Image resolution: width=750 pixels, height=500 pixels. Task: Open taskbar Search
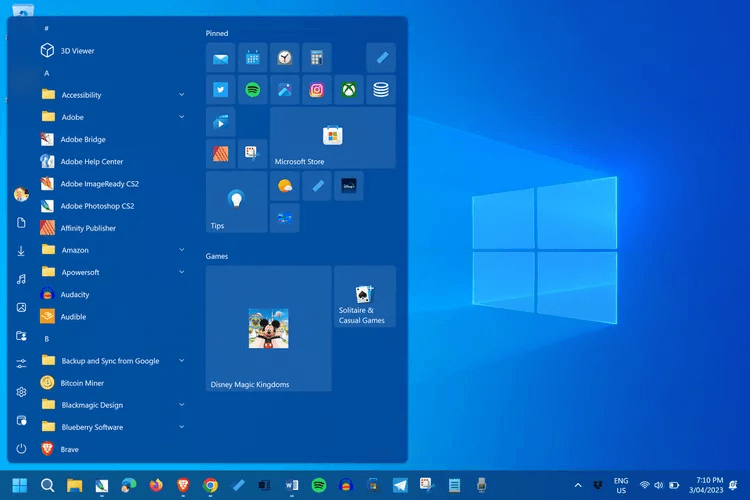tap(47, 485)
